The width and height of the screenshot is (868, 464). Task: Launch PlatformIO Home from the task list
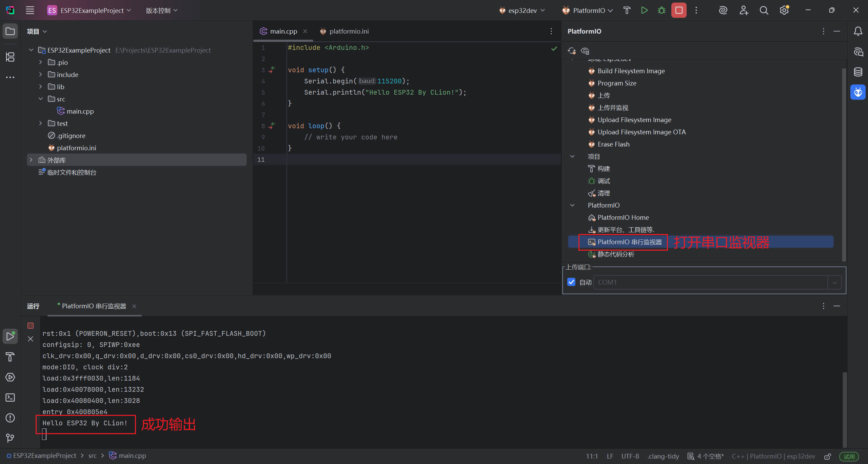(x=623, y=217)
